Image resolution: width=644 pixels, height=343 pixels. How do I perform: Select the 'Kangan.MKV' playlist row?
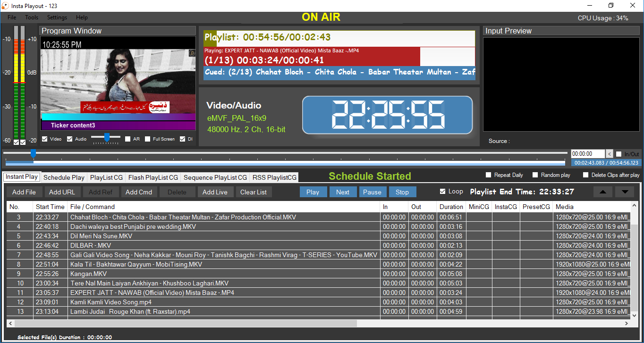318,274
